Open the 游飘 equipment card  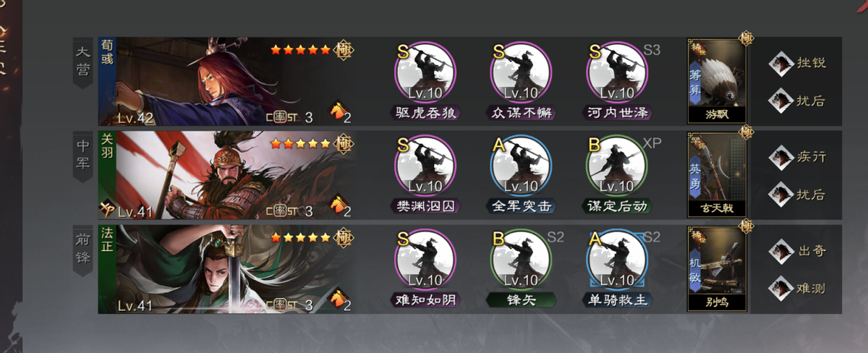[x=716, y=81]
